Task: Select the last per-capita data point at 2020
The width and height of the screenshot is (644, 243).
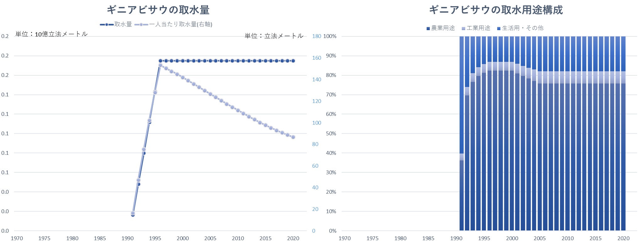Action: 293,137
